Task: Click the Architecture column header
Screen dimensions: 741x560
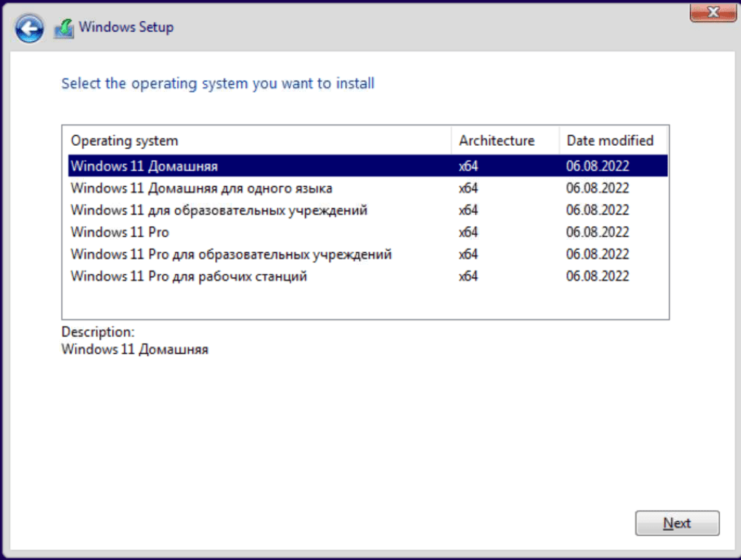Action: pos(497,141)
